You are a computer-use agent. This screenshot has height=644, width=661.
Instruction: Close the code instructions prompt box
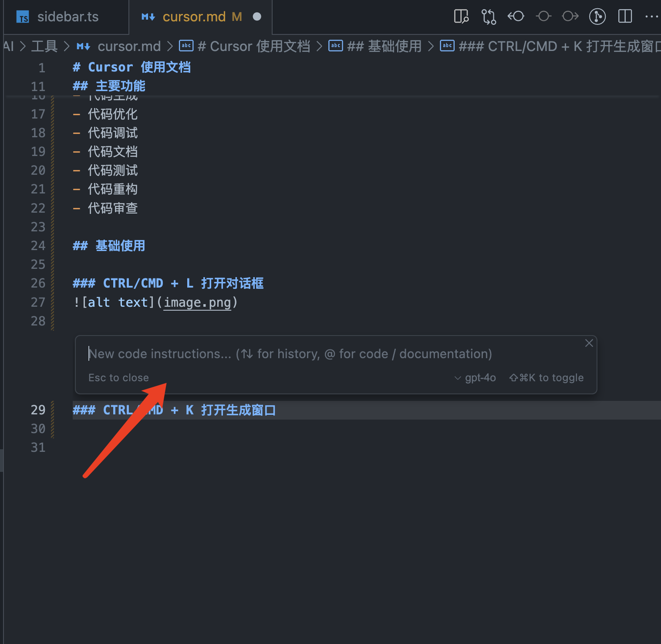(x=589, y=343)
